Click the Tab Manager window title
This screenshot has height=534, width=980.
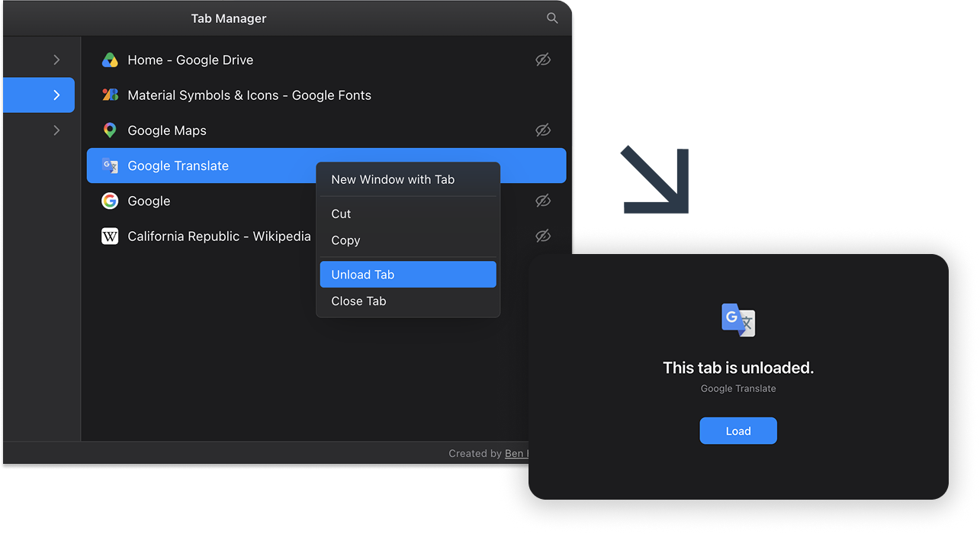229,18
